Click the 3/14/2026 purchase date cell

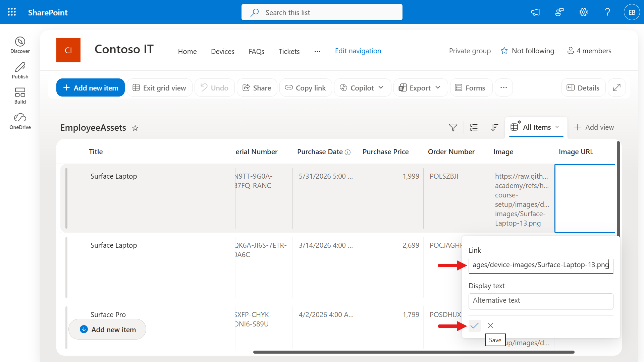click(x=325, y=267)
